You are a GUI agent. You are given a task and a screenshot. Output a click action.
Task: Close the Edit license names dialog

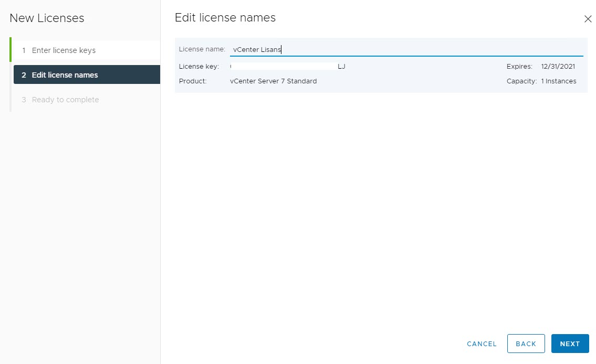tap(588, 19)
